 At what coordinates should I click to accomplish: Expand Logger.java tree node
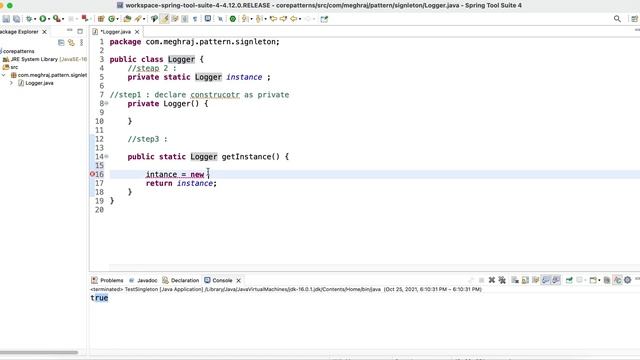click(x=11, y=83)
